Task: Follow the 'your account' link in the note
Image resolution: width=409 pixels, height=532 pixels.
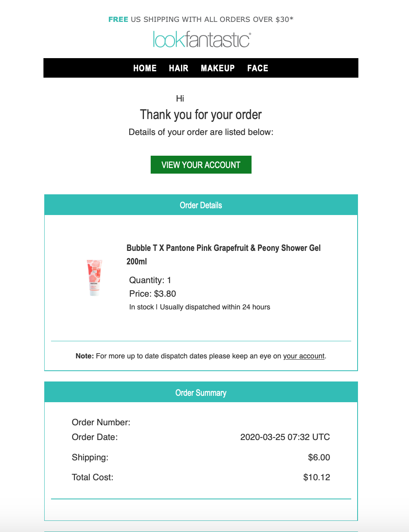Action: pyautogui.click(x=304, y=356)
